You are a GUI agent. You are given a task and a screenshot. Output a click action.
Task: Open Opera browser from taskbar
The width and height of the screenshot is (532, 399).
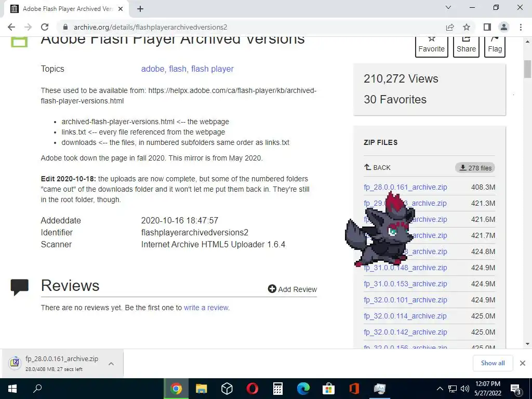252,389
